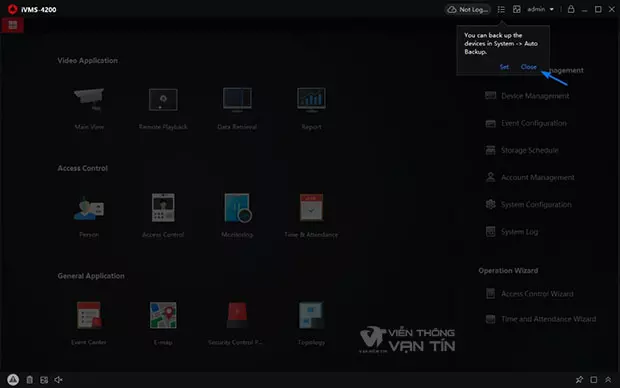Open the Event Center module

coord(89,315)
